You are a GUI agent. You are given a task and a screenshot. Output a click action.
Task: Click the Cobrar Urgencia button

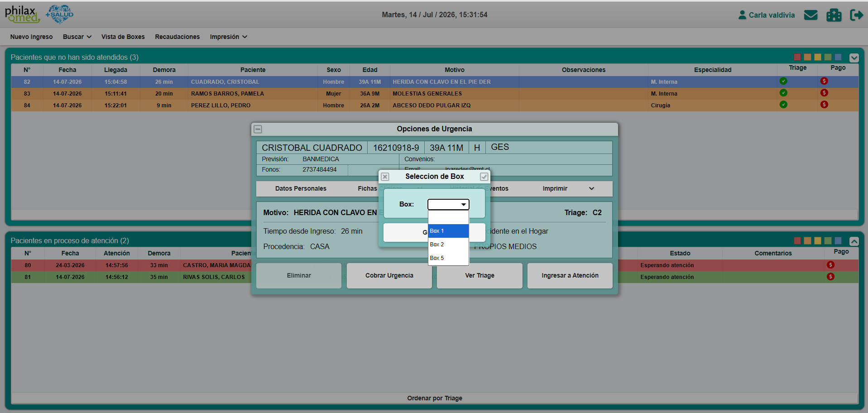tap(389, 275)
